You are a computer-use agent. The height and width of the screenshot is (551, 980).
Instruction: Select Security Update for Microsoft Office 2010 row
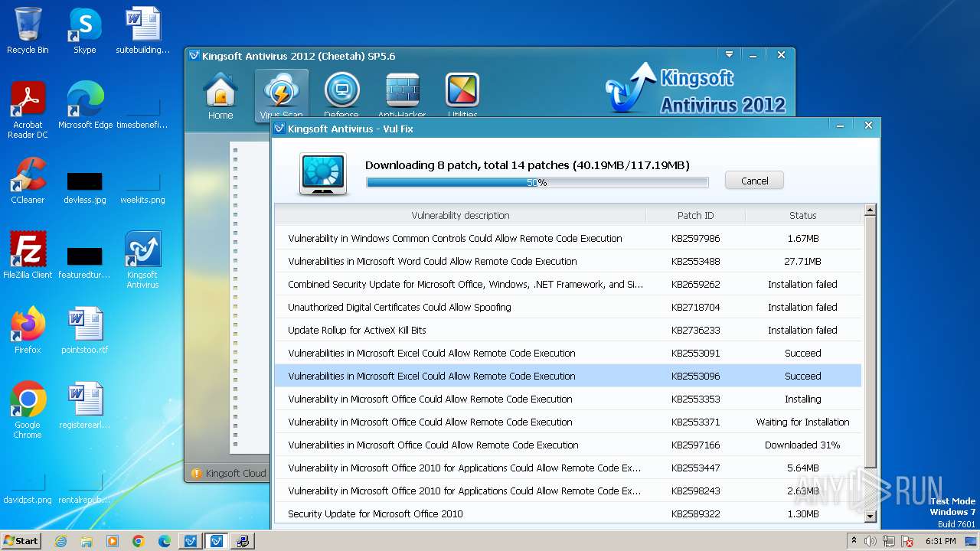[x=568, y=514]
